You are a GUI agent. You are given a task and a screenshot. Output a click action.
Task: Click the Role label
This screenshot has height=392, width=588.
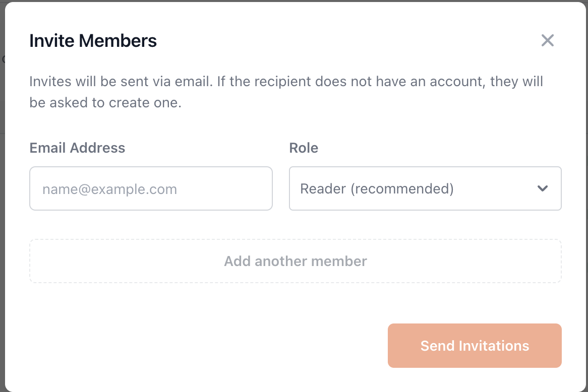click(304, 148)
